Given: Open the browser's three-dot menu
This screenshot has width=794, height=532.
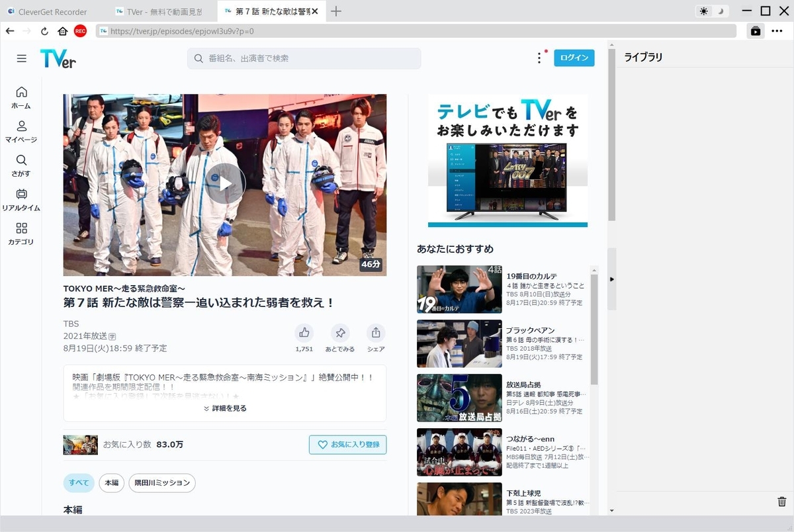Looking at the screenshot, I should [x=777, y=30].
